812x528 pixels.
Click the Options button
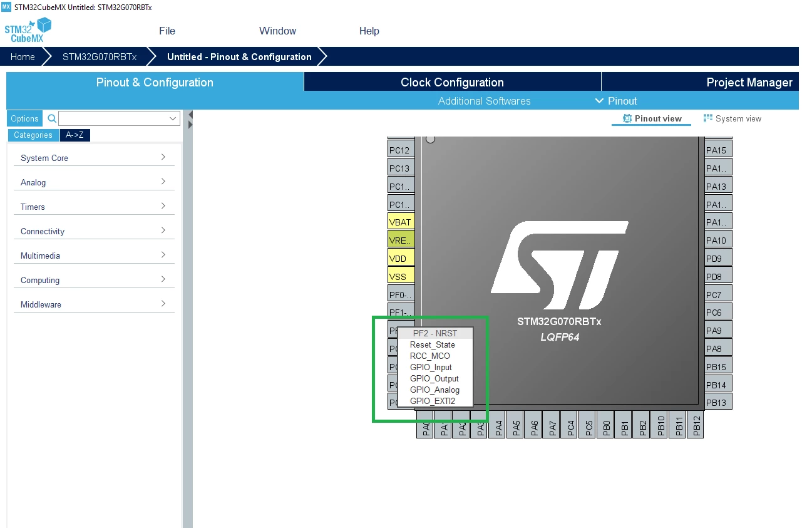[x=24, y=118]
